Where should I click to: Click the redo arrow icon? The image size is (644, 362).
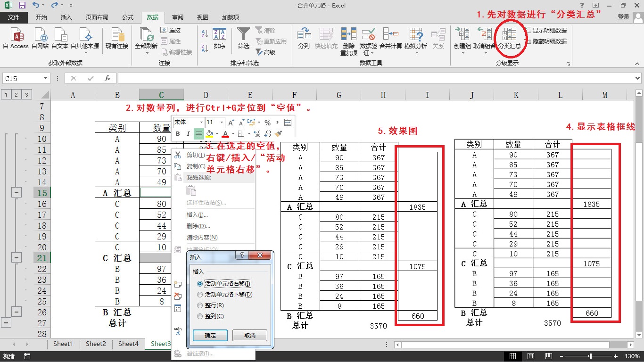[54, 6]
